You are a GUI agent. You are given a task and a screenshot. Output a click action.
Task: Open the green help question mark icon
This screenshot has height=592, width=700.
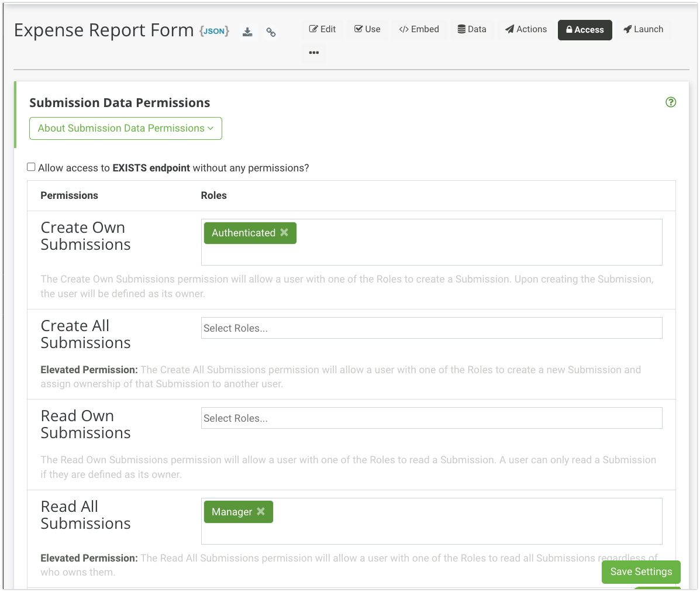point(671,102)
